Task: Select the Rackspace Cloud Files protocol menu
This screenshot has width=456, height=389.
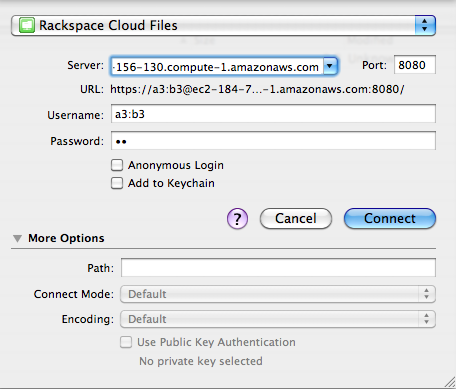Action: (x=223, y=25)
